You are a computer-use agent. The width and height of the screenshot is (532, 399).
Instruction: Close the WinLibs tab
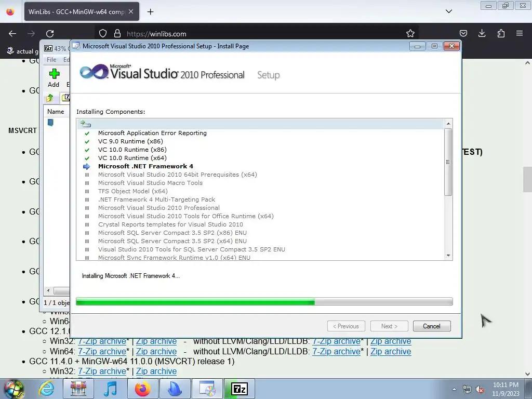pyautogui.click(x=131, y=11)
